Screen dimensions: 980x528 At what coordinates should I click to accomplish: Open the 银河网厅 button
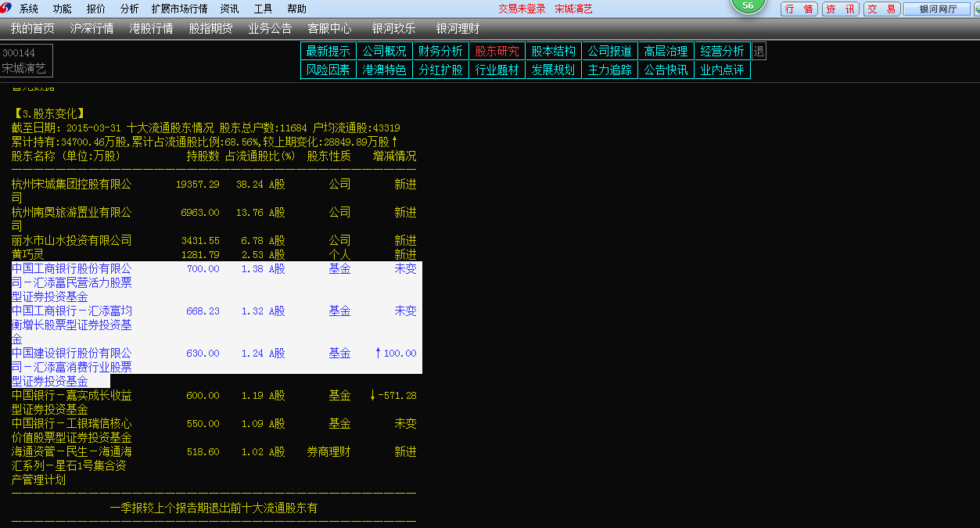(x=935, y=9)
